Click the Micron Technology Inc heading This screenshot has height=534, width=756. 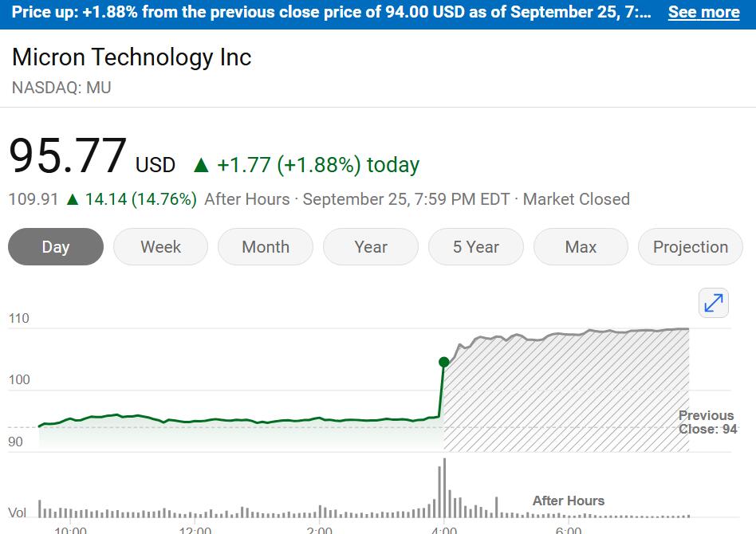132,57
